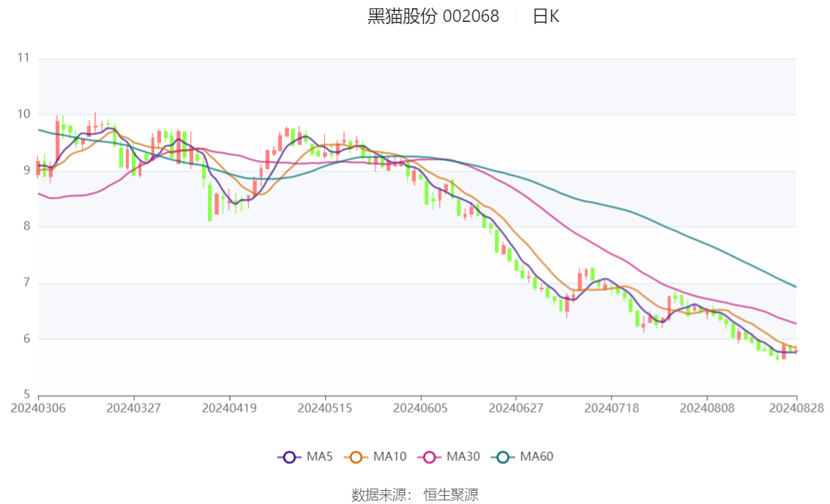Click the y-axis value 8

pos(26,226)
